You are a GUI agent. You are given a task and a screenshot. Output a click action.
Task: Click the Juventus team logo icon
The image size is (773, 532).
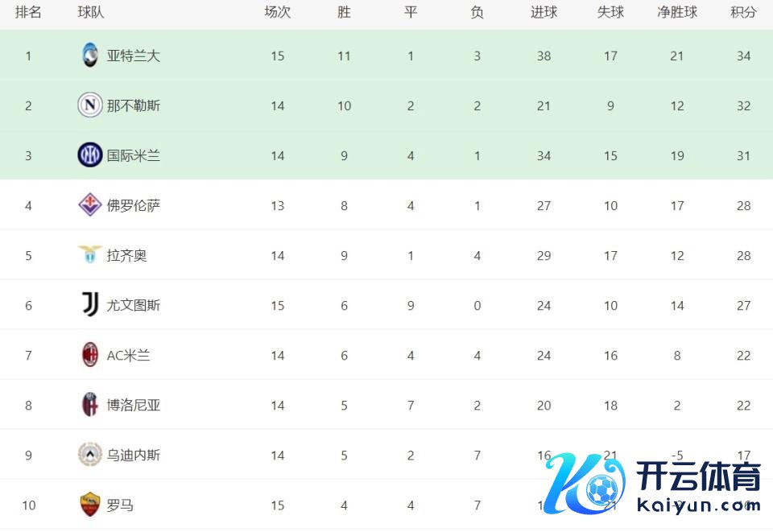click(x=89, y=305)
